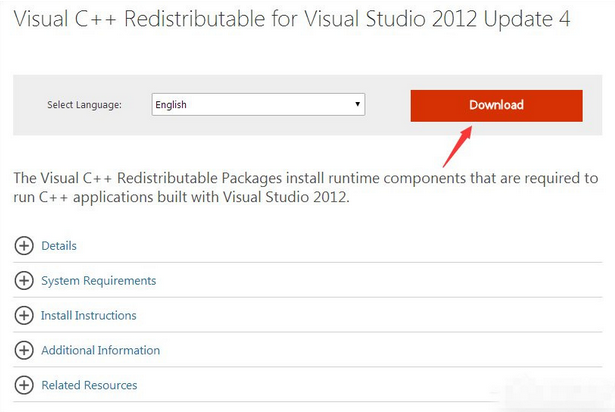Click the plus icon next to Additional Information
This screenshot has width=615, height=412.
[x=24, y=351]
